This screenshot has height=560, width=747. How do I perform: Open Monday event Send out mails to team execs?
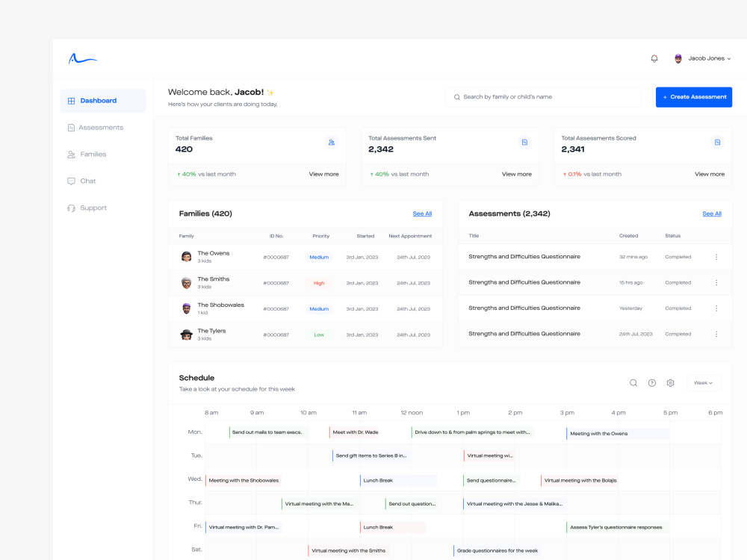(x=267, y=432)
